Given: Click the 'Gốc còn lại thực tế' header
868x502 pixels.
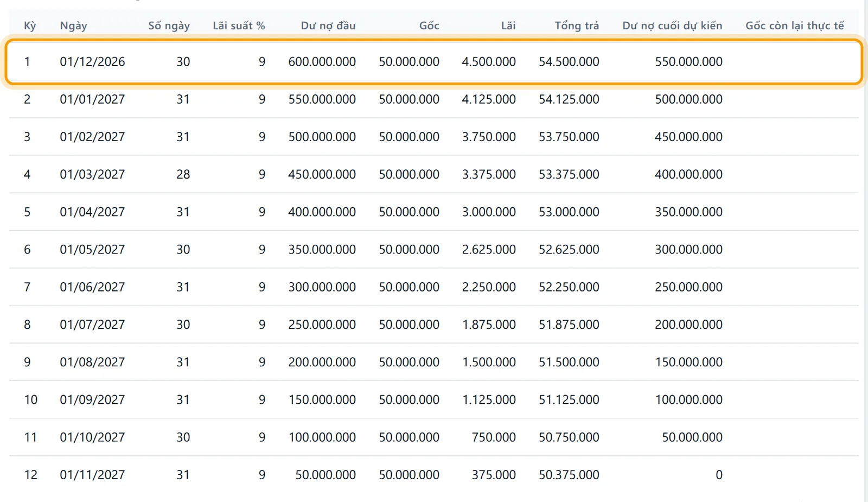Looking at the screenshot, I should [795, 26].
